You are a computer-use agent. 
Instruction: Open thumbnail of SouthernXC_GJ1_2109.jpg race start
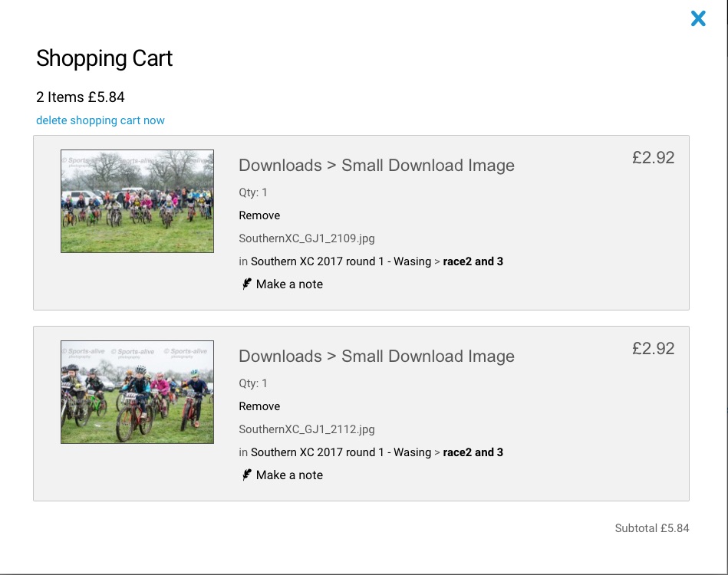pos(137,201)
